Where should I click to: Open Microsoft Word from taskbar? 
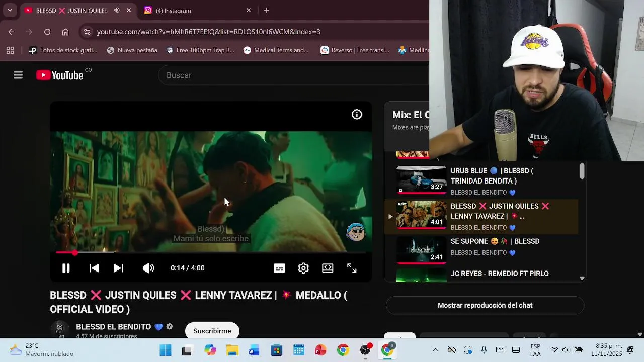click(254, 350)
